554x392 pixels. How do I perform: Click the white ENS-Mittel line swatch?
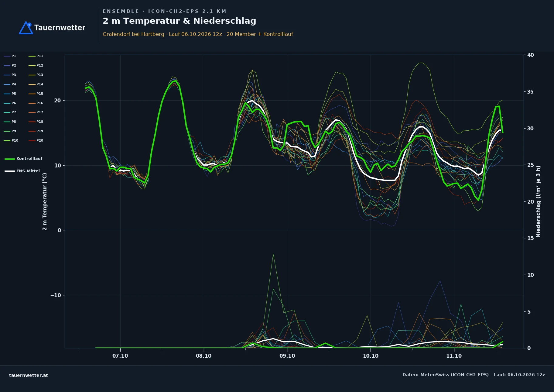pos(10,171)
